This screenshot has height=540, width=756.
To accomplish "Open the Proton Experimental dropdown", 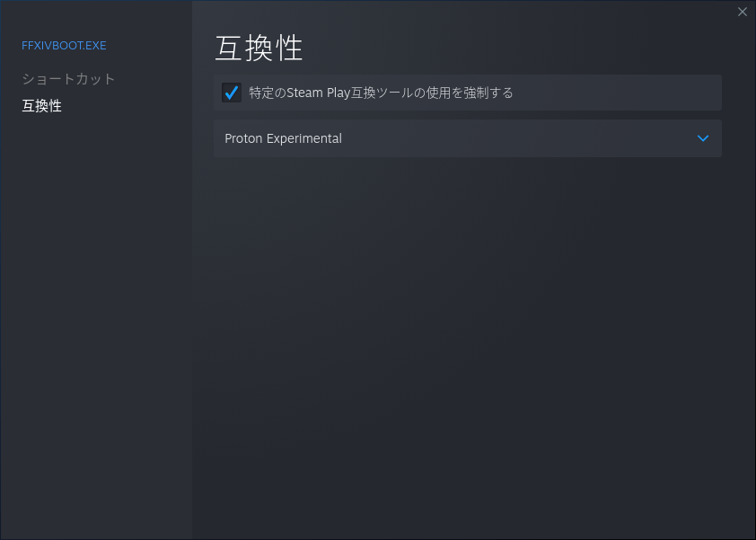I will 468,138.
